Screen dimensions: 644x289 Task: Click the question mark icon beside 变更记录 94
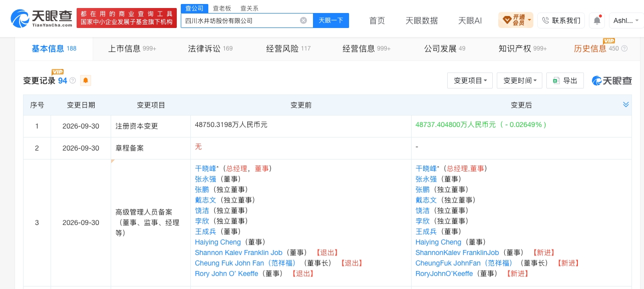73,80
